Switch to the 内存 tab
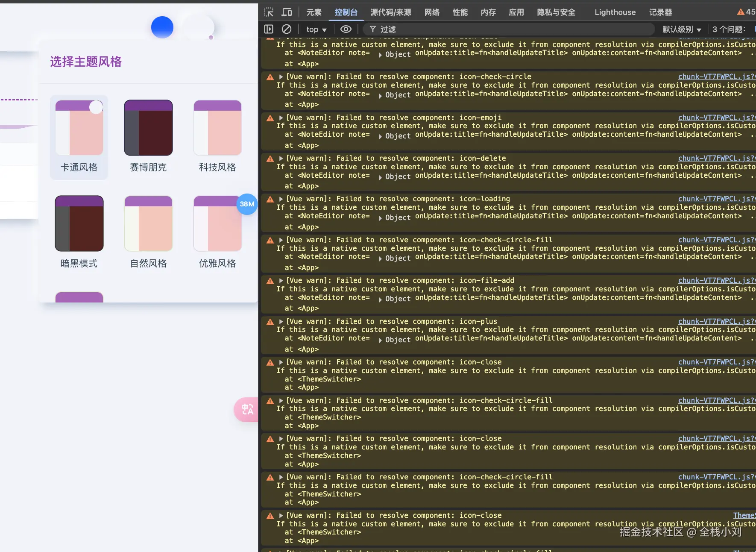The width and height of the screenshot is (756, 552). pyautogui.click(x=488, y=12)
